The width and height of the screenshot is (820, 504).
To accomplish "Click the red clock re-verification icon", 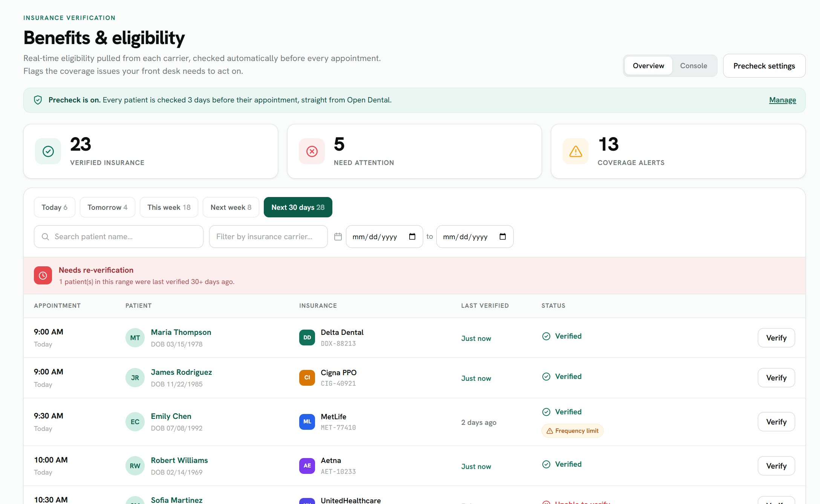I will (x=43, y=275).
